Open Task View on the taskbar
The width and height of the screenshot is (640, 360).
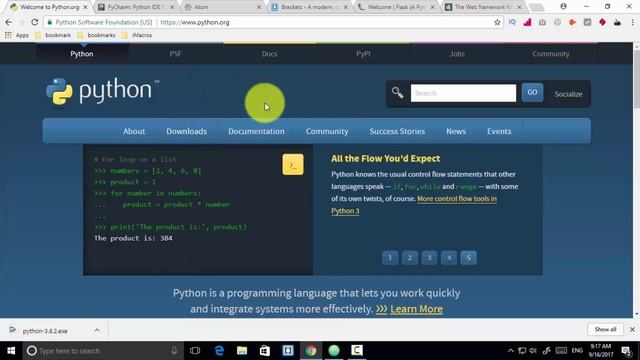195,351
